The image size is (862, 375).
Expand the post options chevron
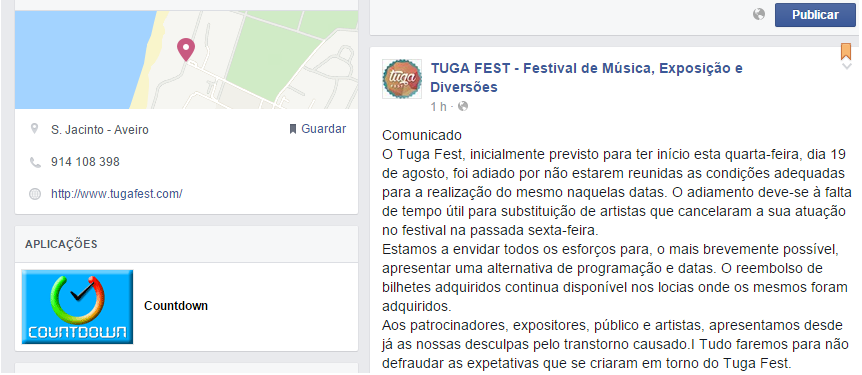click(x=846, y=67)
